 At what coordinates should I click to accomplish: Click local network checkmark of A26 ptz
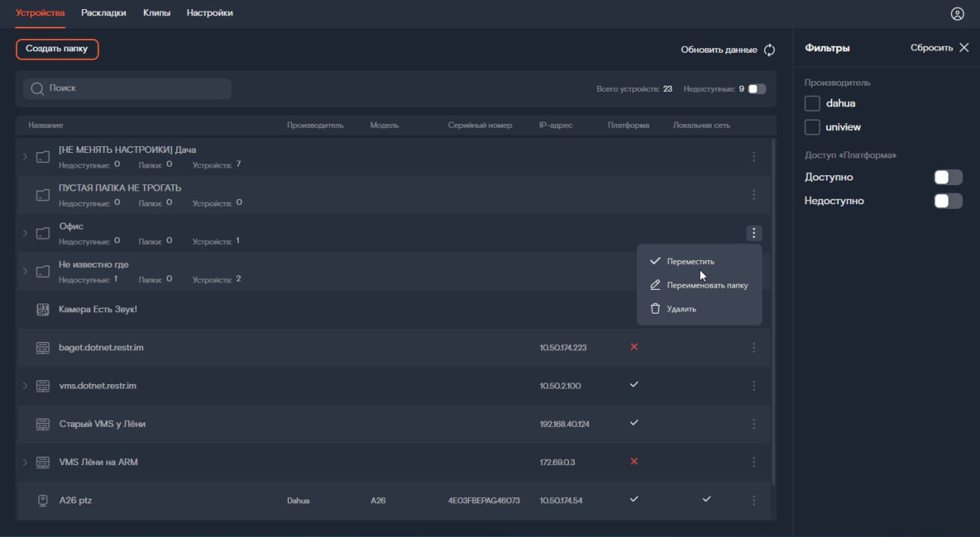[x=707, y=500]
